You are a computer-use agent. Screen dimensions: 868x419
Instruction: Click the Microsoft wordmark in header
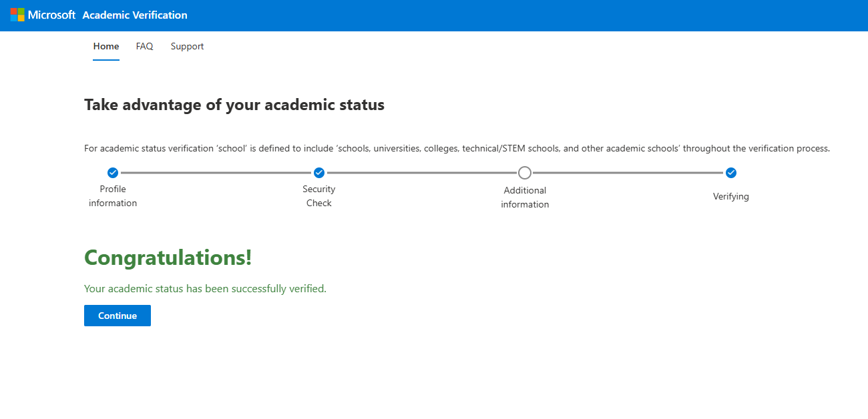[51, 15]
